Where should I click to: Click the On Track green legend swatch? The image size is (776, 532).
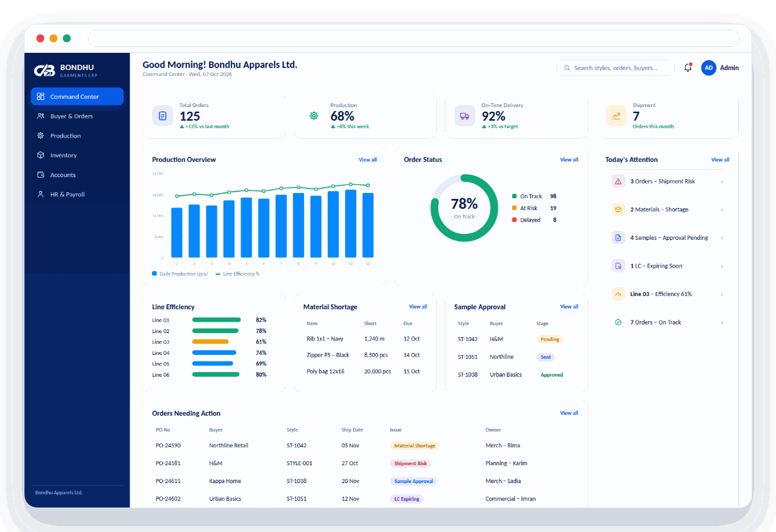(x=514, y=196)
